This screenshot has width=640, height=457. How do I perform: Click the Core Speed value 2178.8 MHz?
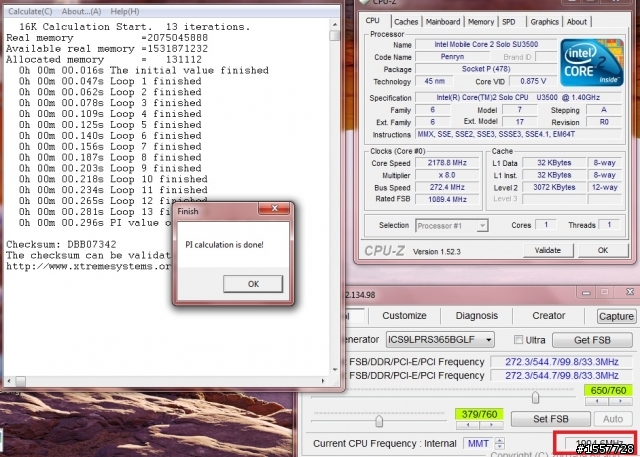pyautogui.click(x=447, y=163)
